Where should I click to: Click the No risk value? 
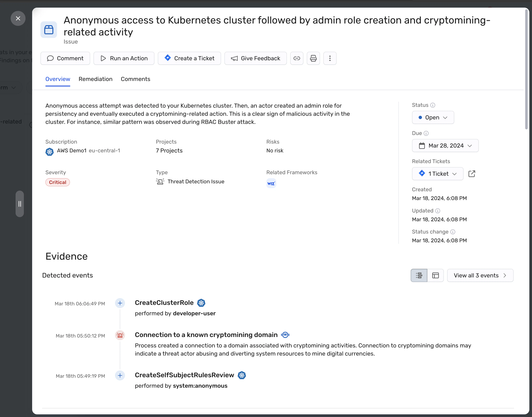pyautogui.click(x=275, y=151)
